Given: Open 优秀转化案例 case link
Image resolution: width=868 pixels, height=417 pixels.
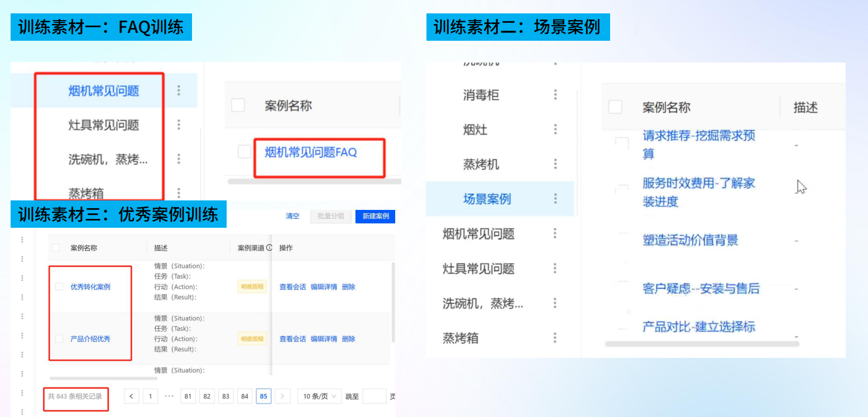Looking at the screenshot, I should coord(90,287).
